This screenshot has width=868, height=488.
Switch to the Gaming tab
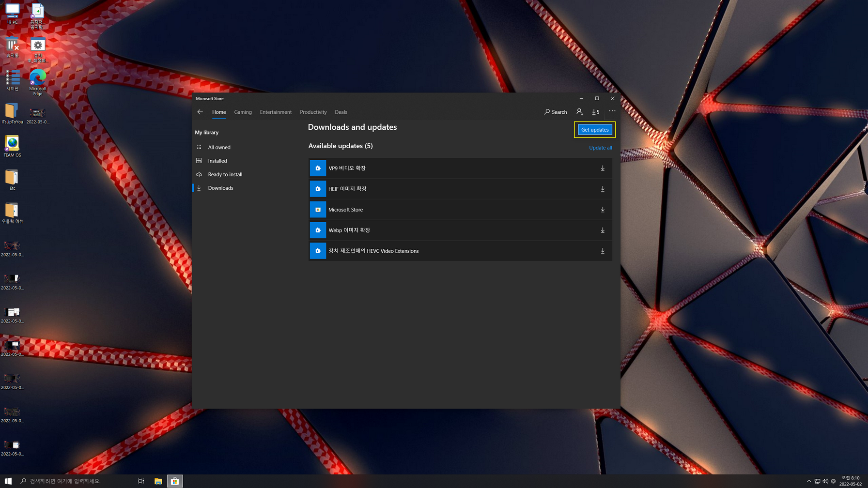(x=243, y=112)
